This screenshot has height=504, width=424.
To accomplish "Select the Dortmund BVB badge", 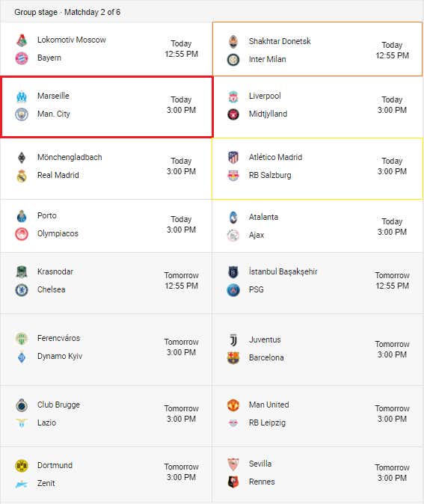I will coord(22,465).
